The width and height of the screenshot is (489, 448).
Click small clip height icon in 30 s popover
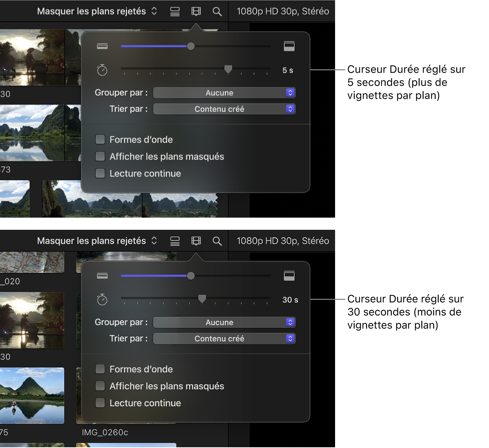coord(102,276)
